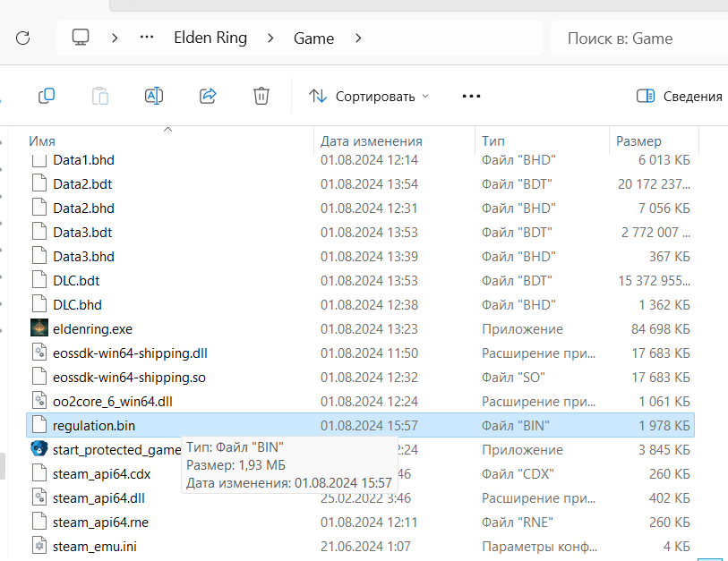Click the Data2.bdt blank file icon
This screenshot has width=728, height=561.
click(39, 183)
